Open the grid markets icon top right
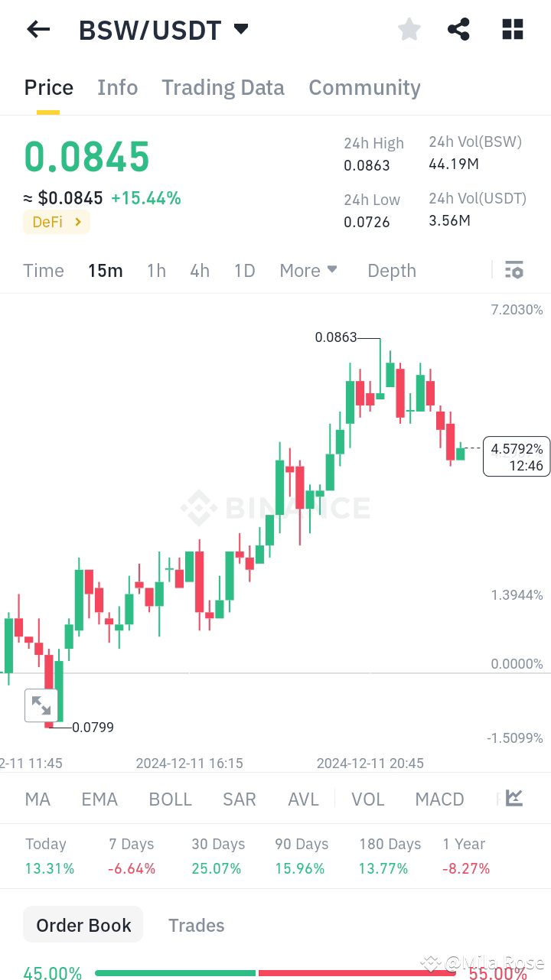The image size is (551, 980). [512, 29]
